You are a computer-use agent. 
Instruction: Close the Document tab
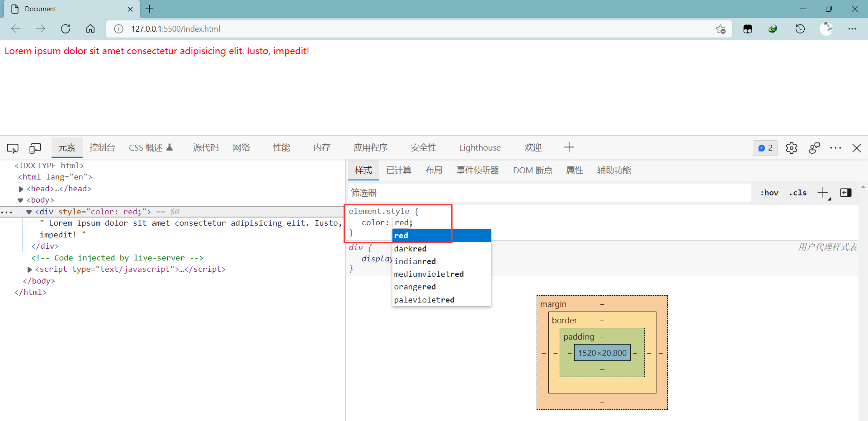130,9
